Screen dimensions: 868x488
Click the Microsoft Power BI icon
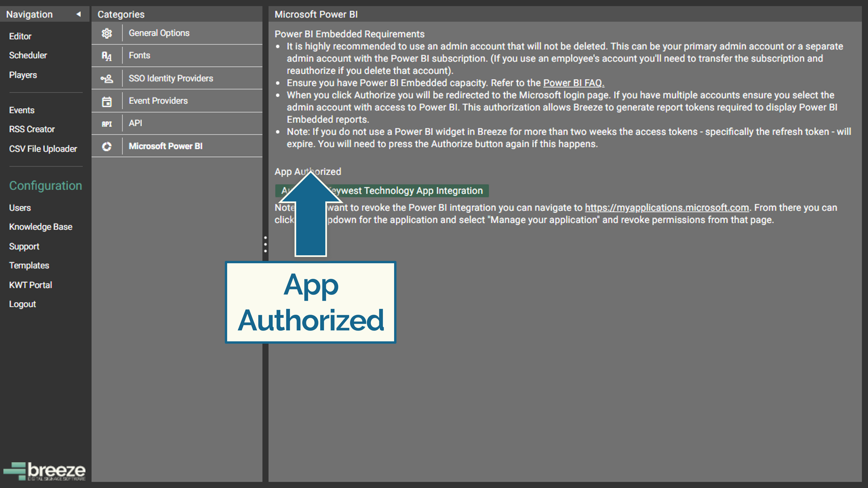[x=107, y=146]
